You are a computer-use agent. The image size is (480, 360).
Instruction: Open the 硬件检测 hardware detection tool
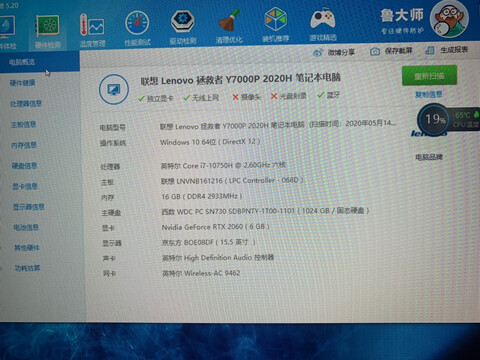[x=48, y=32]
